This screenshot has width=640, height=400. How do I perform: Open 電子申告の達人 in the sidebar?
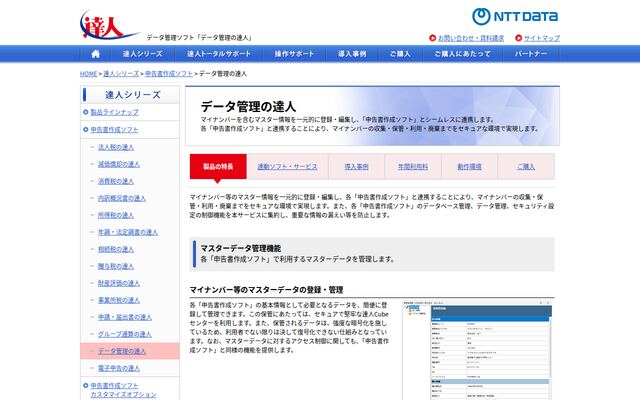coord(119,369)
